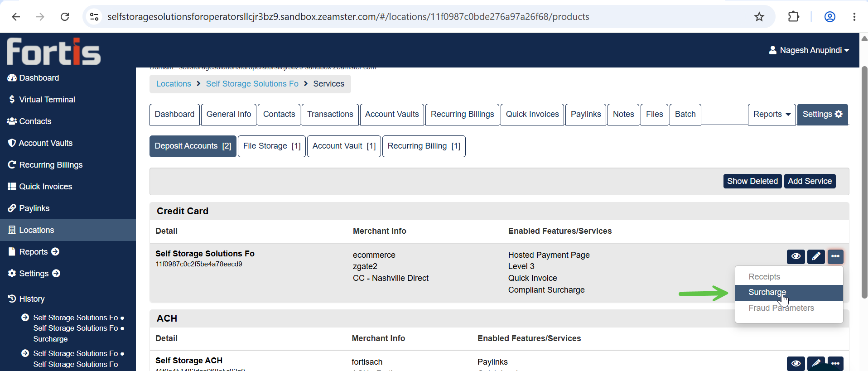This screenshot has width=868, height=371.
Task: Open the browser extensions puzzle icon
Action: 794,17
